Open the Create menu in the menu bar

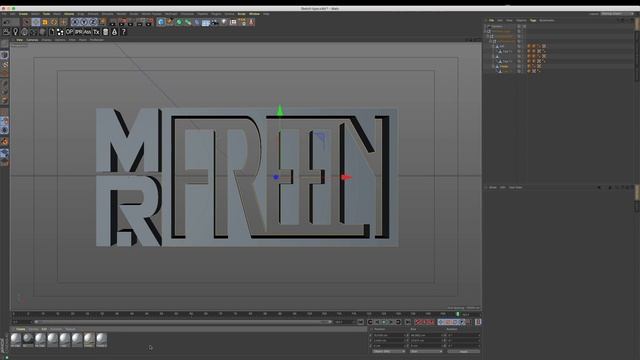coord(23,14)
